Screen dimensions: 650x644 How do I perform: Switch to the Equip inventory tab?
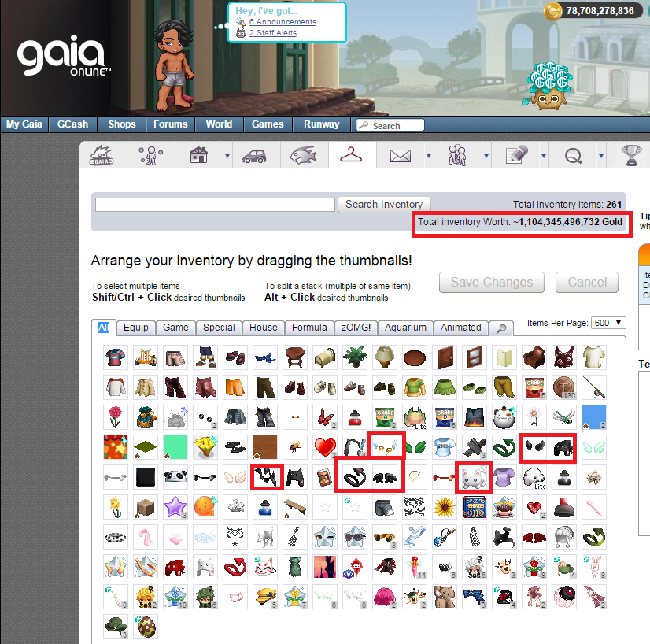(x=136, y=328)
